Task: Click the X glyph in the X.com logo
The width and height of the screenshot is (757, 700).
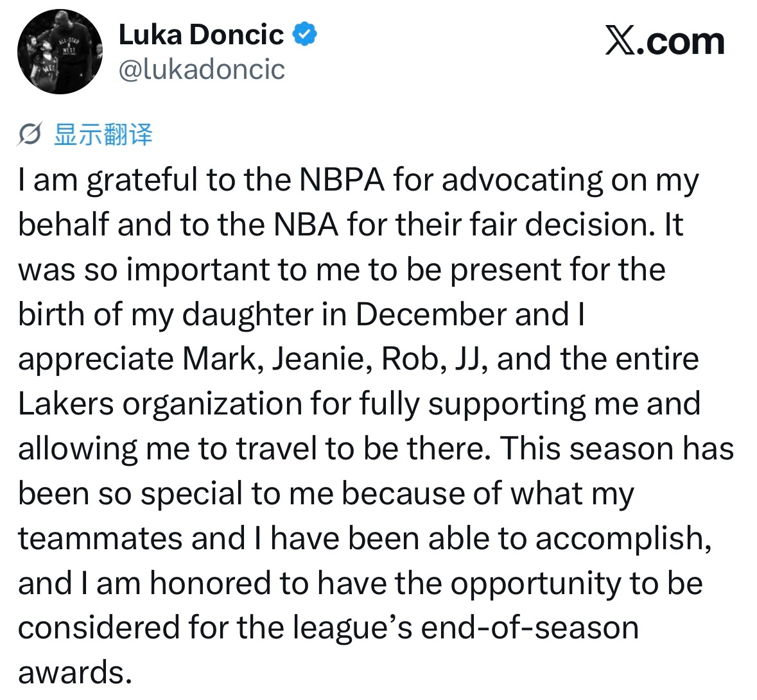Action: click(x=620, y=42)
